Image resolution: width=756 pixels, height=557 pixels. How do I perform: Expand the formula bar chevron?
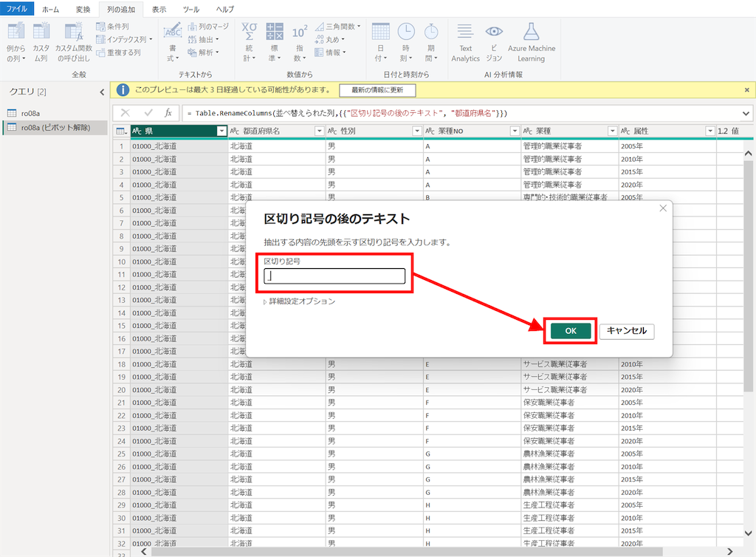(x=746, y=114)
